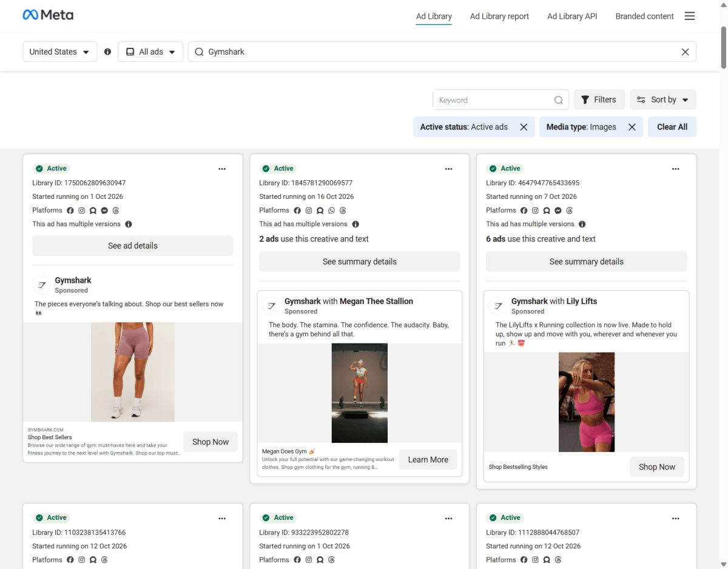728x569 pixels.
Task: Click Audience Network icon on ad 1845781290069577
Action: coord(320,210)
